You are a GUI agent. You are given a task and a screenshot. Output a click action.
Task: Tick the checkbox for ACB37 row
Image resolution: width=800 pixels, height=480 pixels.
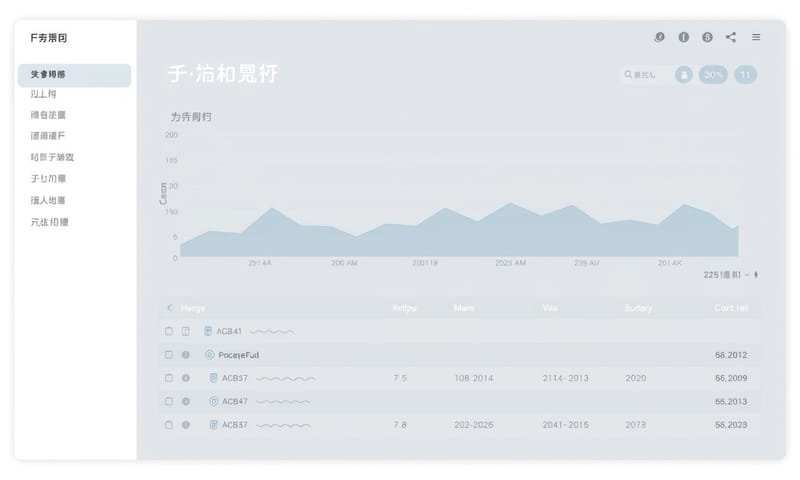(168, 425)
